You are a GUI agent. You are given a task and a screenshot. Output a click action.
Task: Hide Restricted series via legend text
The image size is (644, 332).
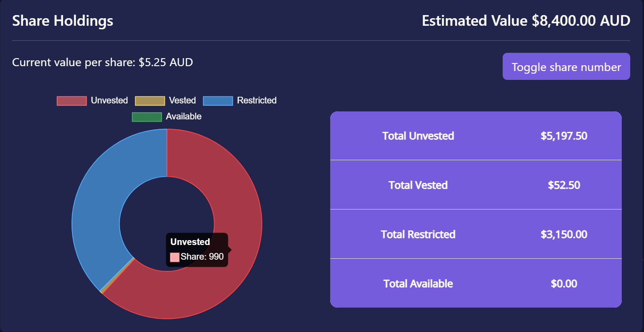point(256,101)
